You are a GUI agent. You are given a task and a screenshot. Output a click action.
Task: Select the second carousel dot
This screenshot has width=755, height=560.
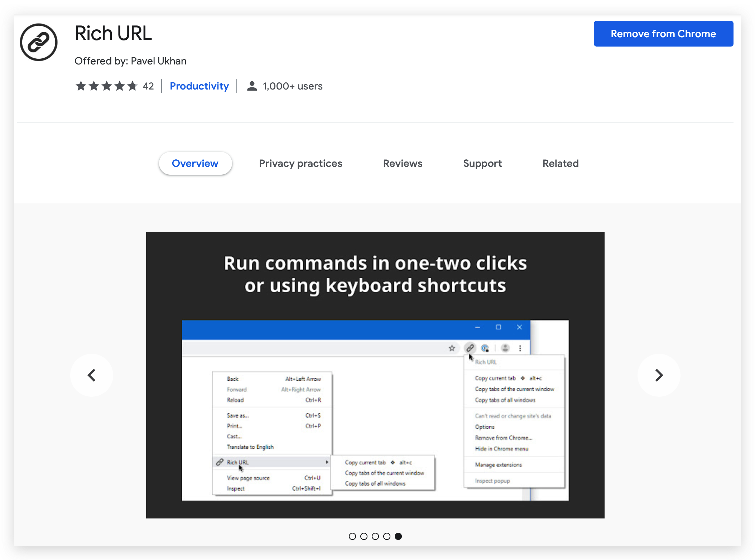364,536
